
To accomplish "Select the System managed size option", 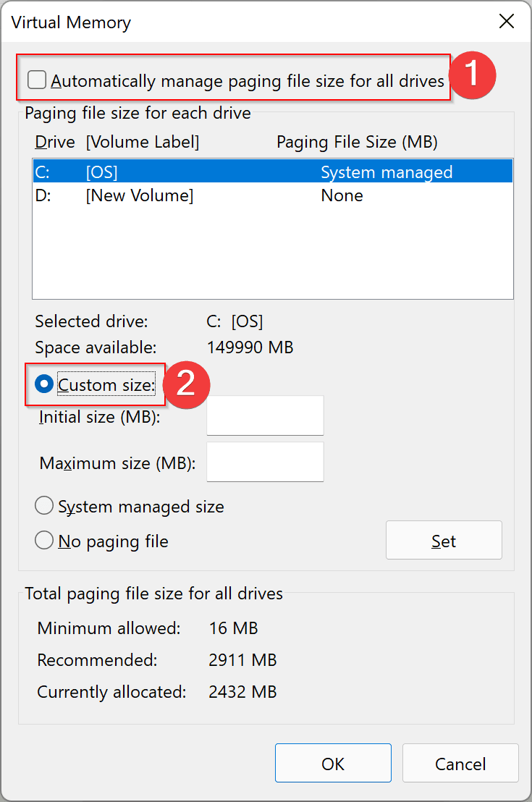I will [x=44, y=507].
